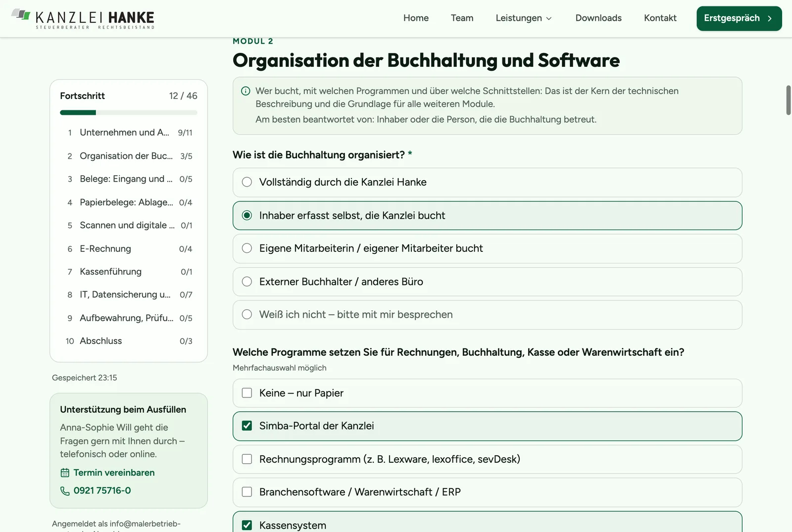Click the info icon in the module description
This screenshot has height=532, width=792.
246,91
